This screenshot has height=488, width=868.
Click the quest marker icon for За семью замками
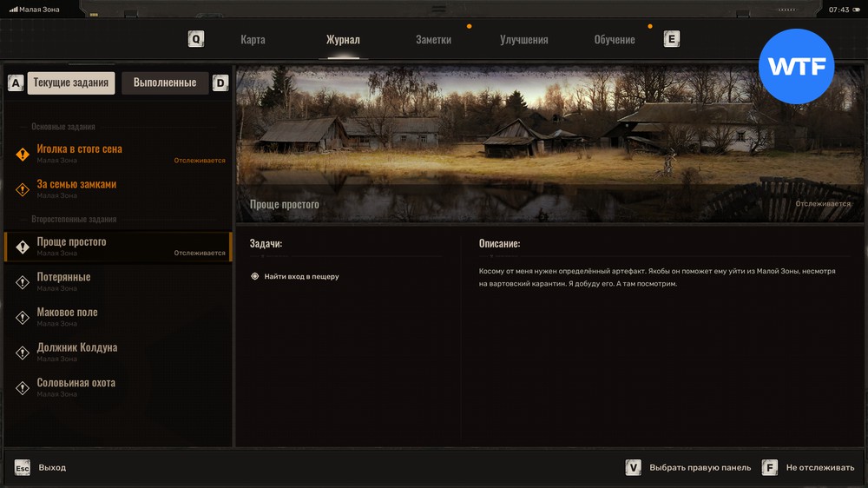coord(23,188)
